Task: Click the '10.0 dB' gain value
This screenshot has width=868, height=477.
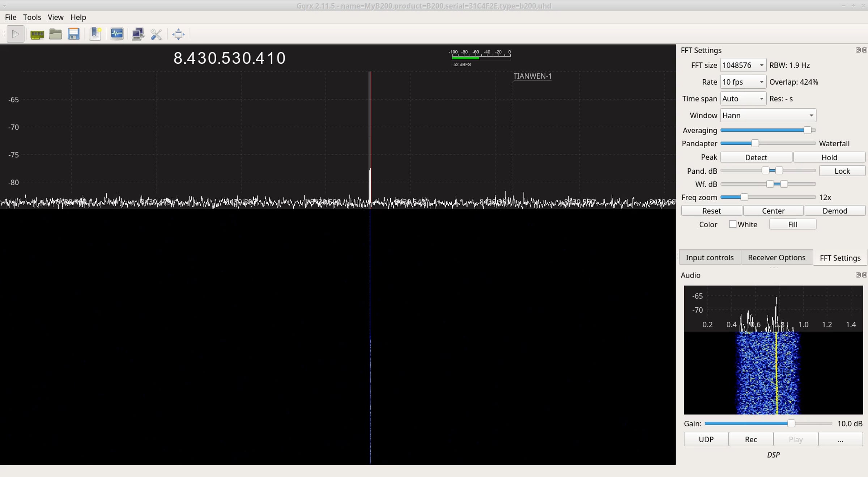Action: [850, 423]
